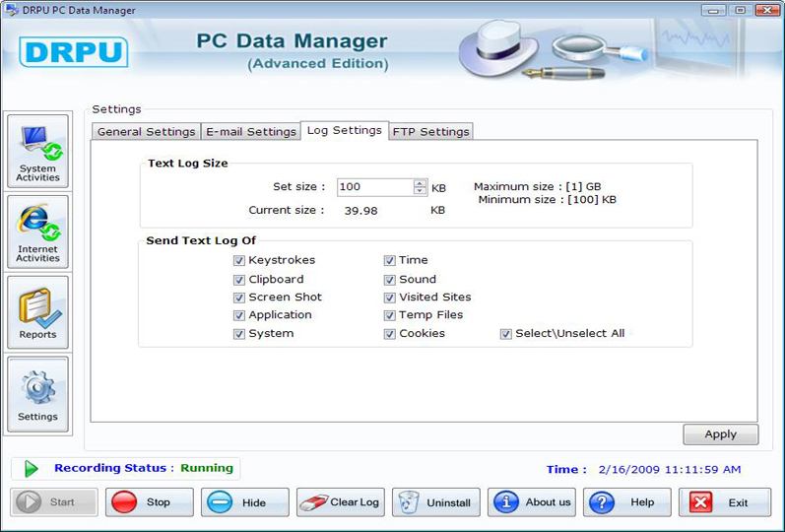This screenshot has width=785, height=532.
Task: Toggle the Clipboard checkbox
Action: (238, 280)
